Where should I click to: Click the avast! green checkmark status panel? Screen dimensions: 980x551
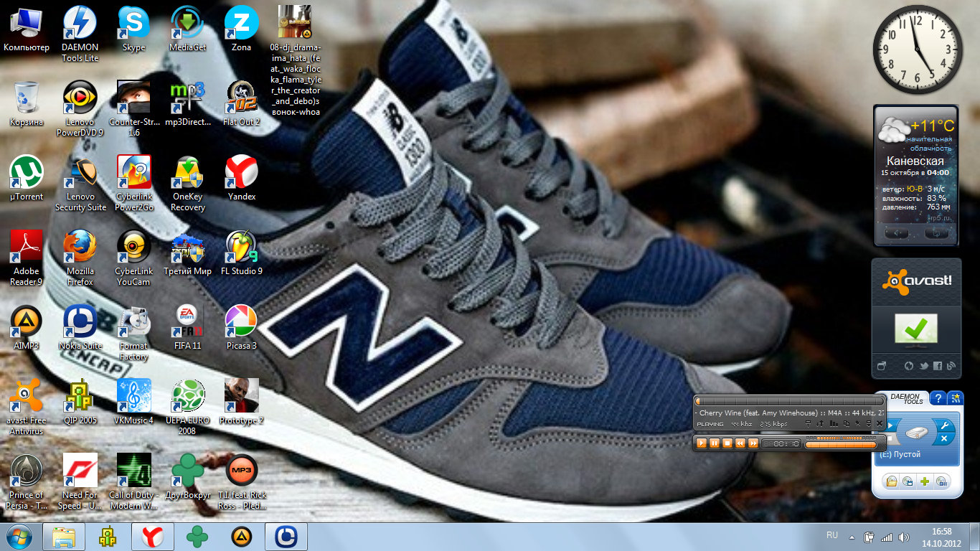tap(915, 329)
